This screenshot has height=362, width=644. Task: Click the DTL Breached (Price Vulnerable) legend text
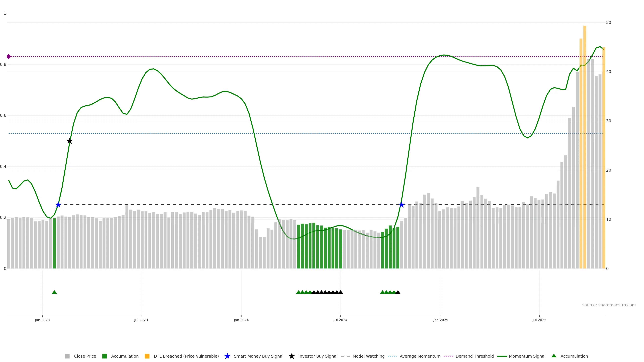tap(186, 356)
